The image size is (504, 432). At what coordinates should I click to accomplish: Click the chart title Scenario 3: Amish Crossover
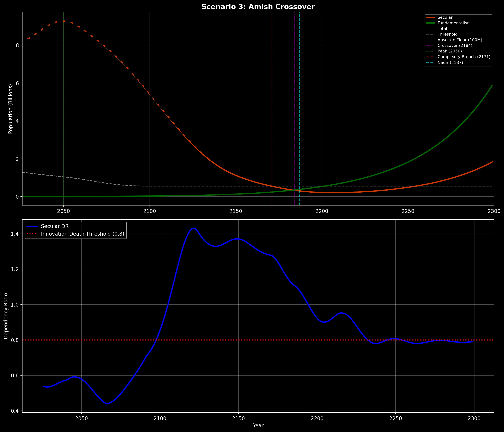point(258,7)
